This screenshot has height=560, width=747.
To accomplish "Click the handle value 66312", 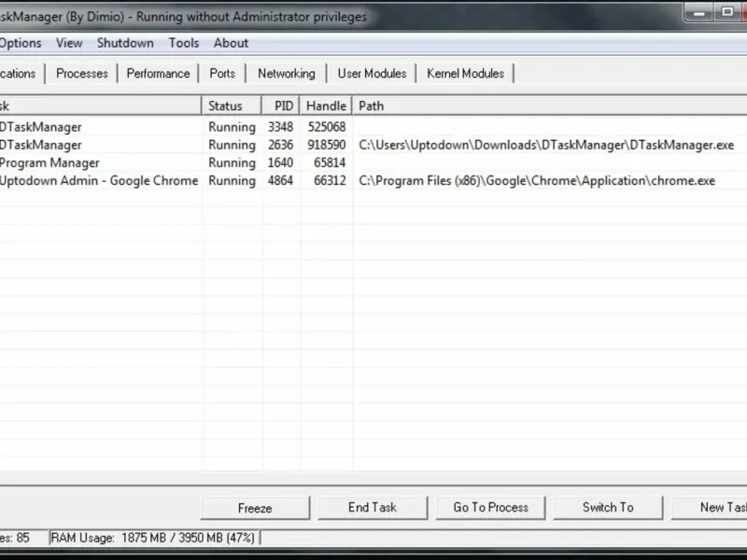I will pos(330,180).
